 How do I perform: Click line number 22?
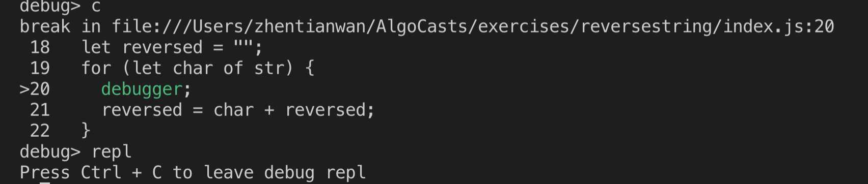40,131
